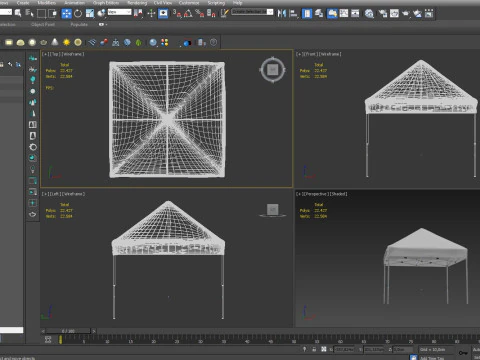
Task: Click Edit Named Selection Sets icon
Action: point(225,13)
